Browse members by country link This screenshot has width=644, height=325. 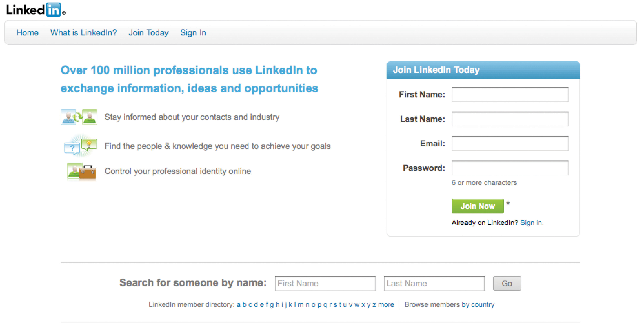[449, 305]
